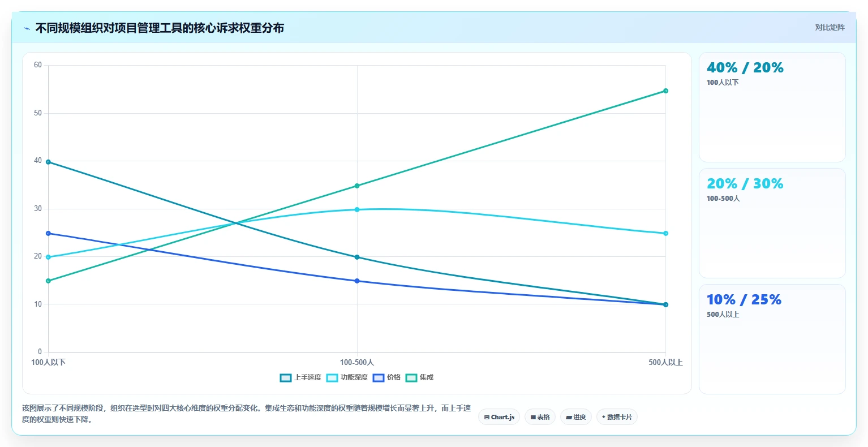Click the 表格 tag
Image resolution: width=868 pixels, height=447 pixels.
click(x=540, y=417)
